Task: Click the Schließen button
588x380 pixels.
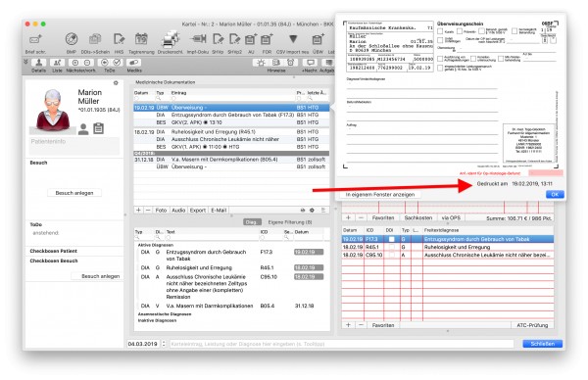Action: tap(542, 344)
